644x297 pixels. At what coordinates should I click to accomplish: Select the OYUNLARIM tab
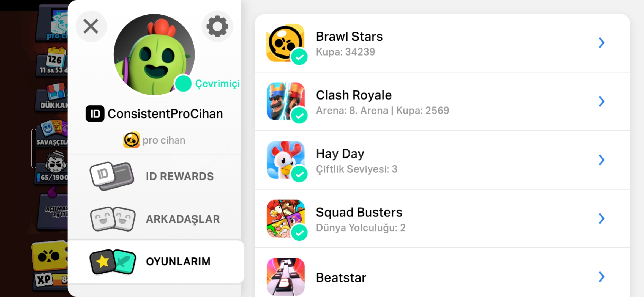point(156,262)
